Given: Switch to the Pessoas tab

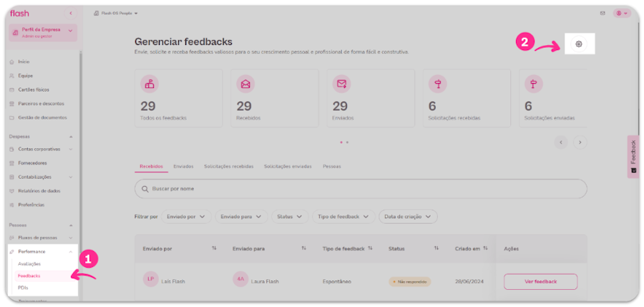Looking at the screenshot, I should [332, 167].
